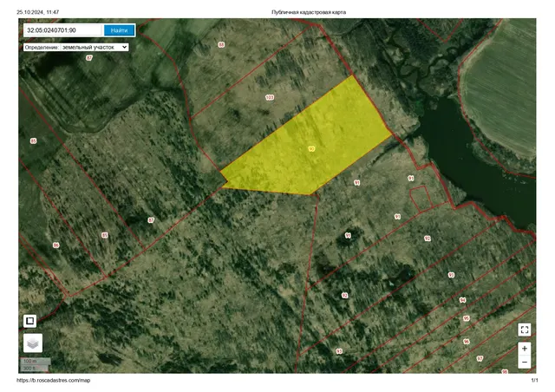Activate the square area measurement tool
This screenshot has width=555, height=392.
[x=30, y=321]
